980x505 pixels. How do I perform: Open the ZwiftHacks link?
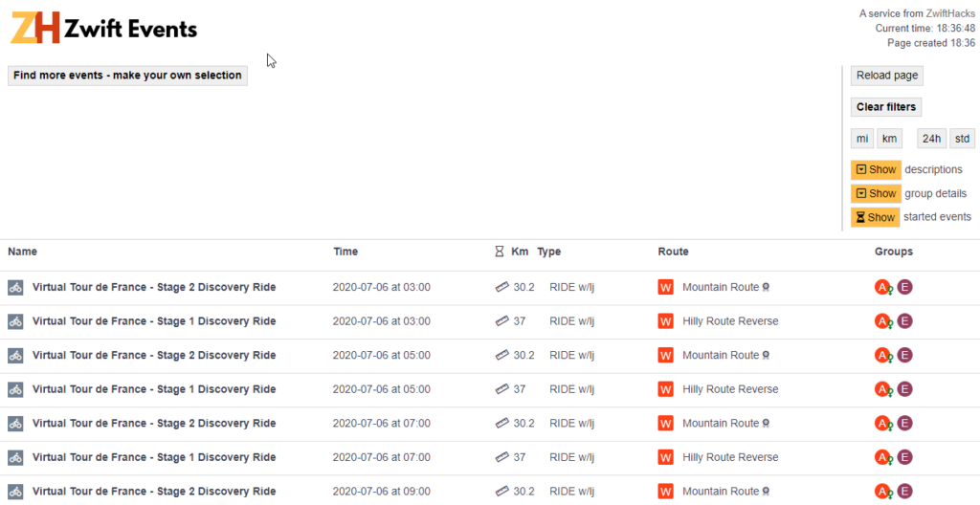[950, 13]
